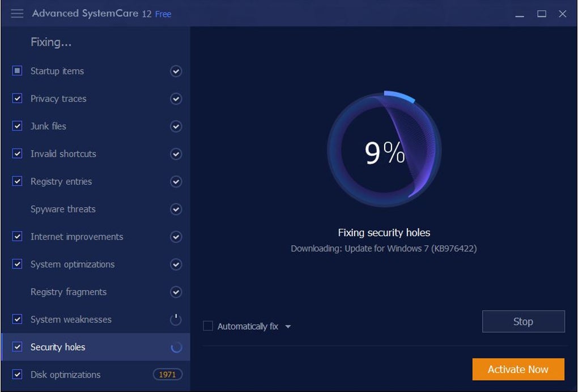578x392 pixels.
Task: Select the Spyware threats label
Action: click(63, 209)
